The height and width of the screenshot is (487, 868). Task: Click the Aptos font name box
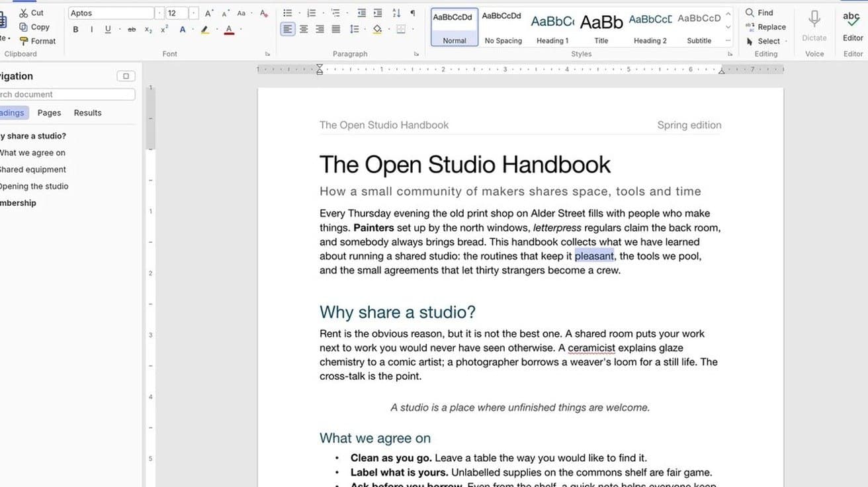tap(111, 13)
